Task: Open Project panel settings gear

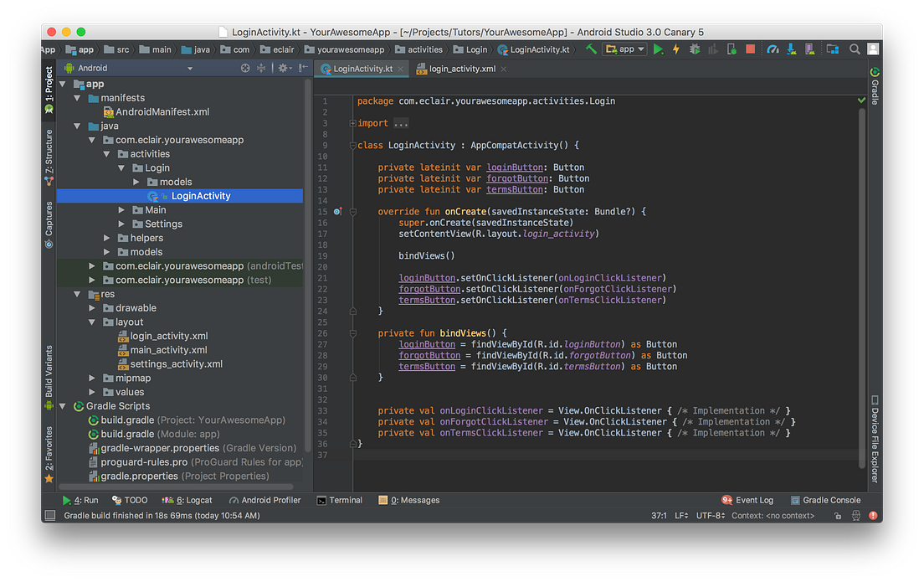Action: [283, 68]
